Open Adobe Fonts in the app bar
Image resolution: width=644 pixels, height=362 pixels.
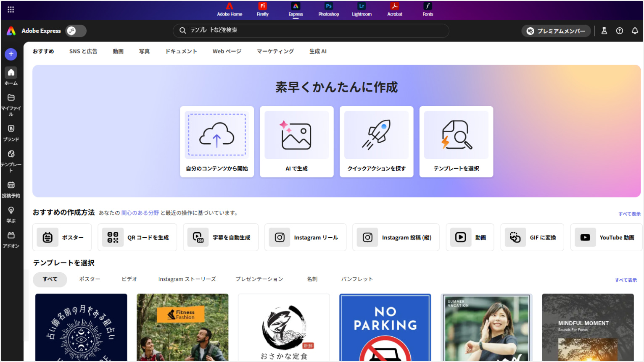[x=427, y=9]
